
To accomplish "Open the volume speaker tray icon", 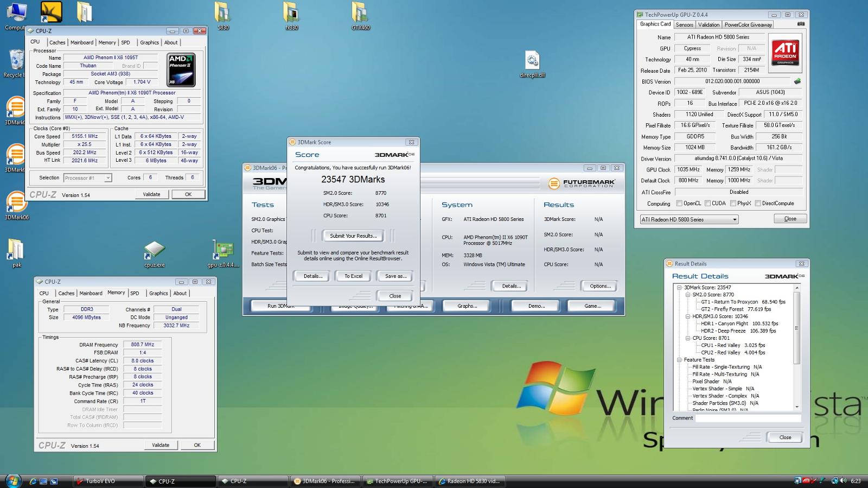I will pyautogui.click(x=843, y=480).
